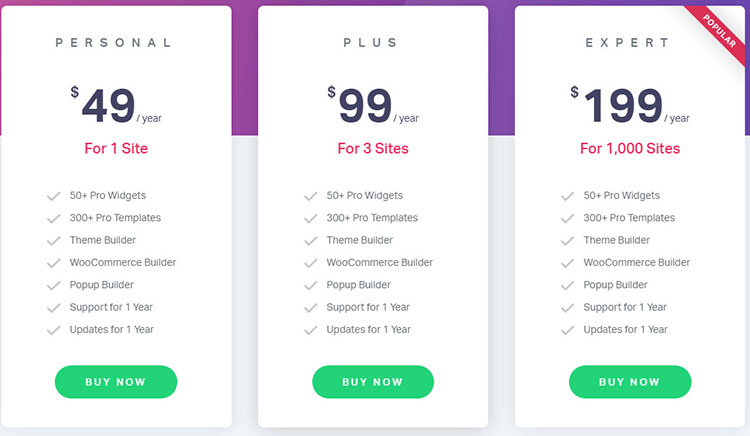
Task: Click the EXPERT plan heading
Action: (630, 43)
